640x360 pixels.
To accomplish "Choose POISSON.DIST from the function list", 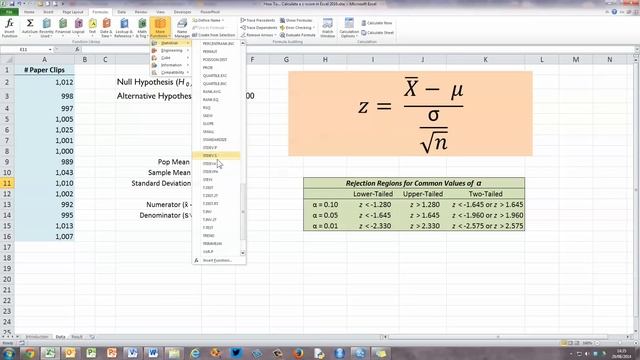I will point(216,60).
